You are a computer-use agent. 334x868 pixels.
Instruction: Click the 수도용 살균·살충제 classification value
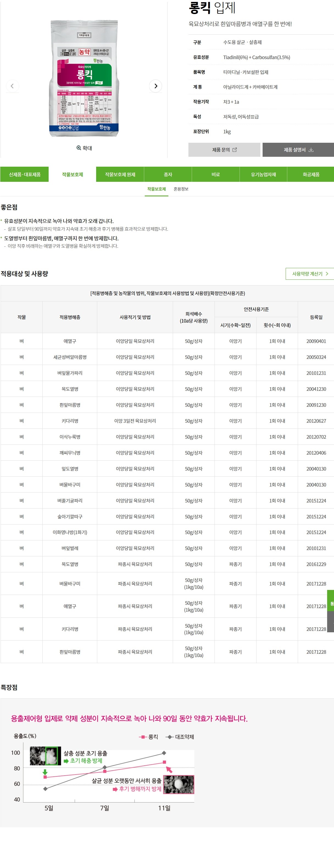click(x=243, y=42)
